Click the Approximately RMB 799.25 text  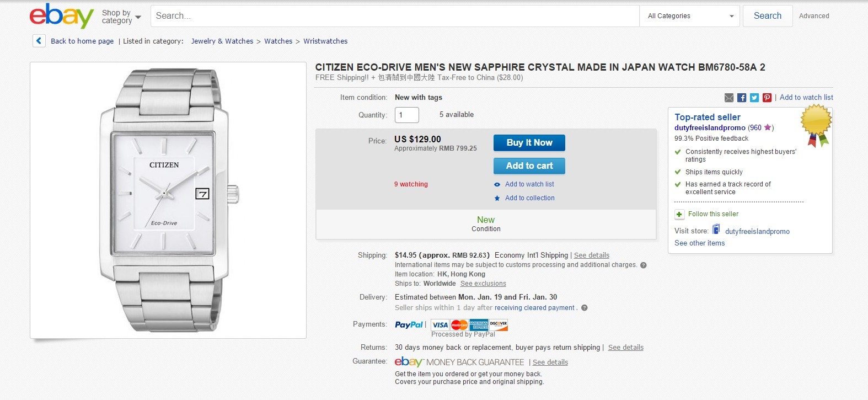pos(436,148)
